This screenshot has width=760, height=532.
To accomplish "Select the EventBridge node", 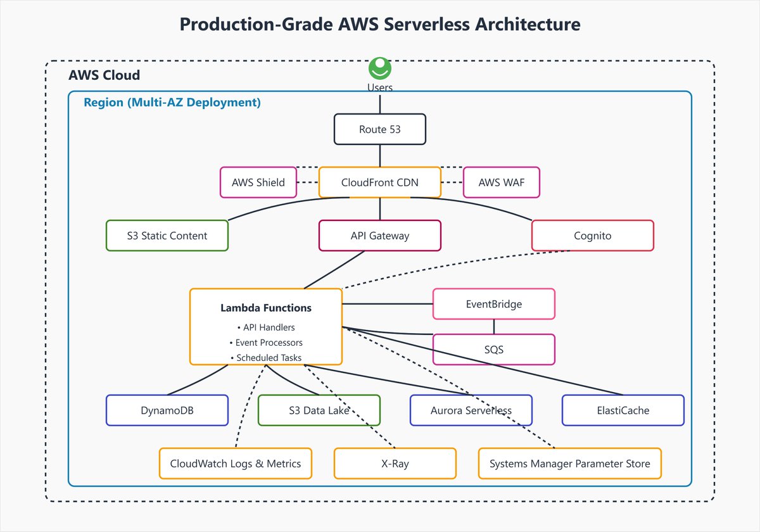I will [494, 304].
